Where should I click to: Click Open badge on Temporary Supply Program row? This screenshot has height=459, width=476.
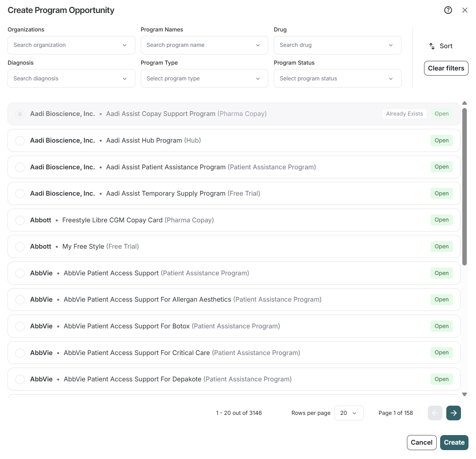click(441, 194)
